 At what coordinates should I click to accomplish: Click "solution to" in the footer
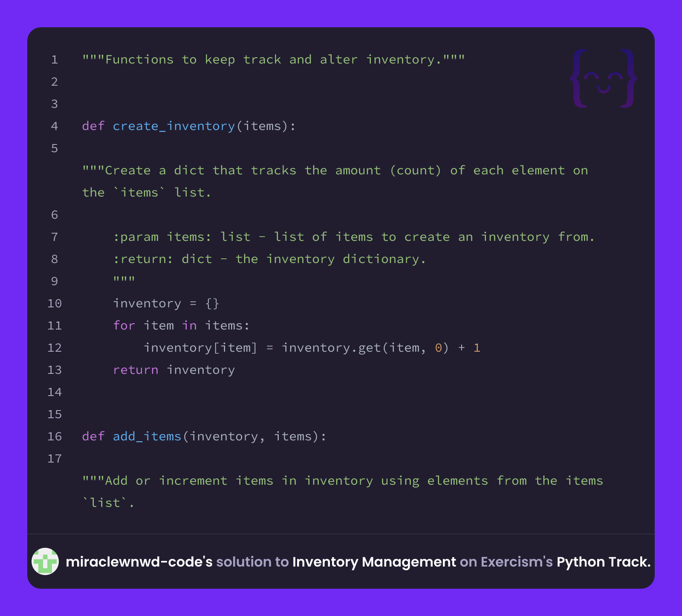pos(252,562)
